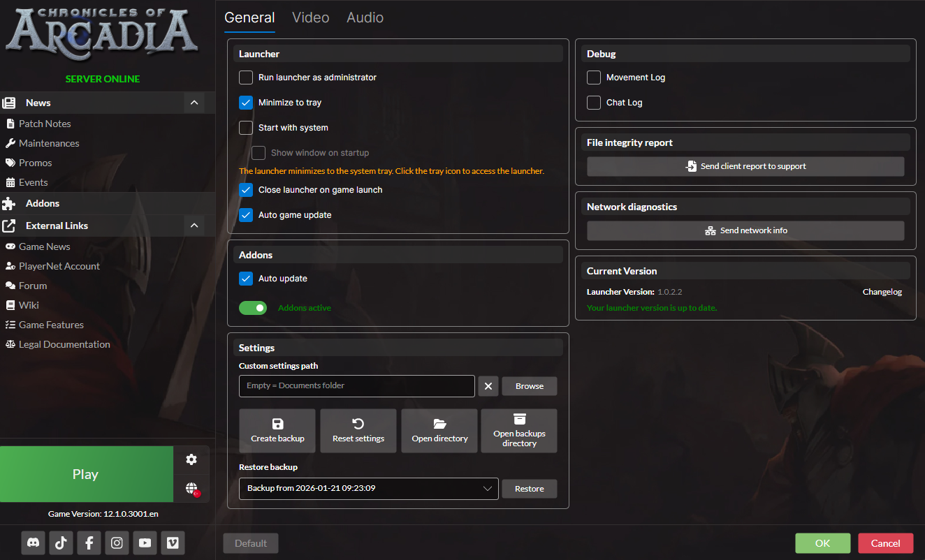Collapse the External Links section chevron
Viewport: 925px width, 560px height.
click(194, 226)
